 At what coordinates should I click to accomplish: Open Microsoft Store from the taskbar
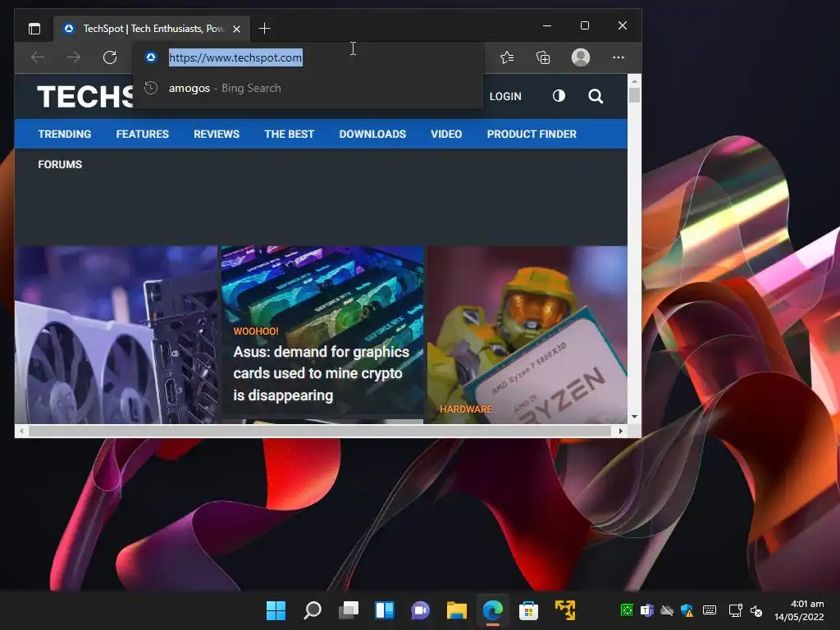pos(529,610)
